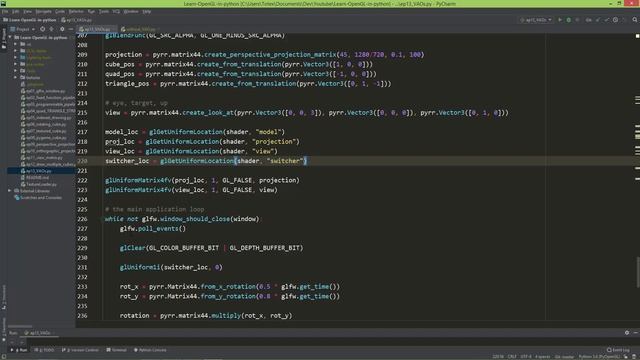Click the Project panel horizontal scrollbar
The image size is (640, 360).
(x=20, y=326)
